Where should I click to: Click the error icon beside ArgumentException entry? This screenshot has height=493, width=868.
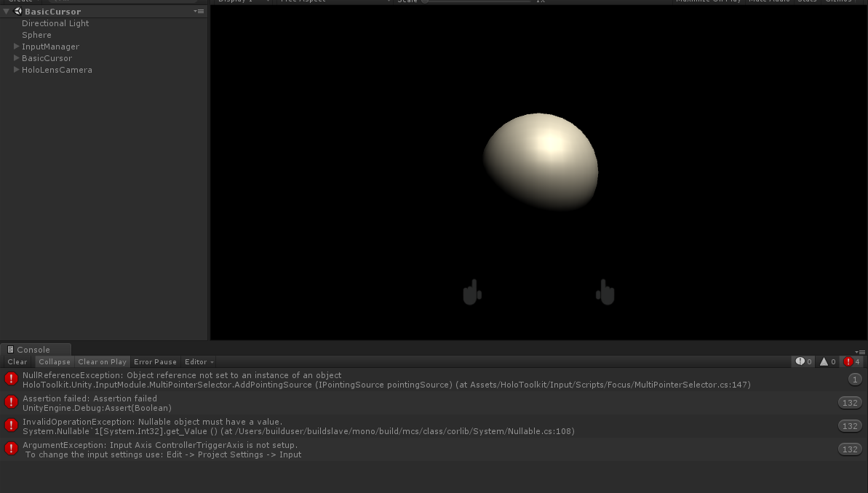11,449
